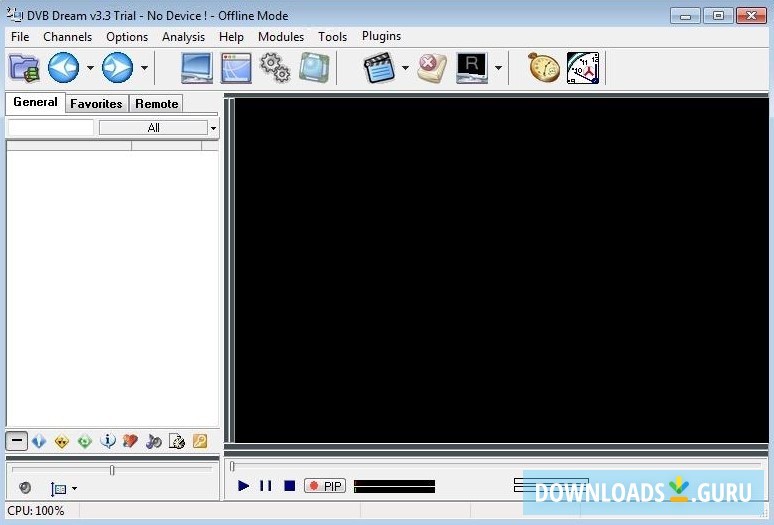Click the clock calendar scheduler icon

coord(583,68)
